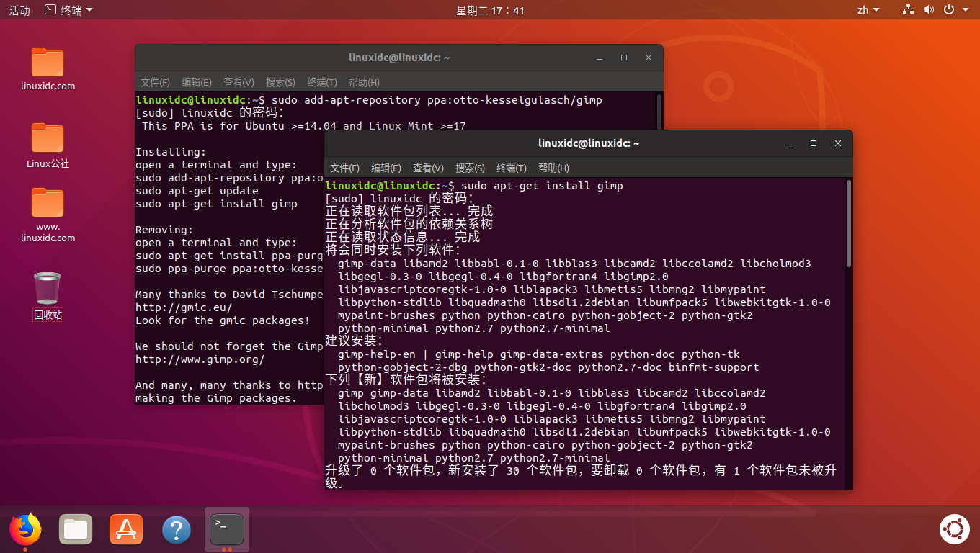
Task: Open the 回收站 trash icon
Action: (48, 296)
